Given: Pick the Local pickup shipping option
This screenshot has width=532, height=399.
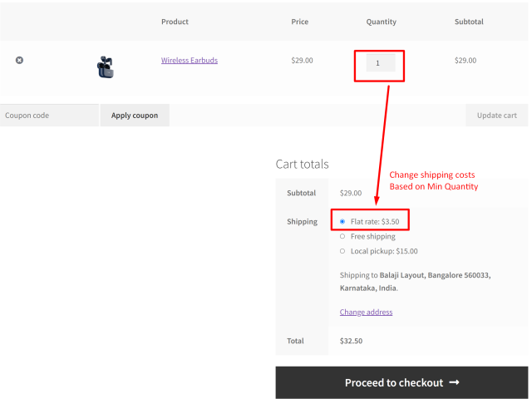Looking at the screenshot, I should point(342,251).
